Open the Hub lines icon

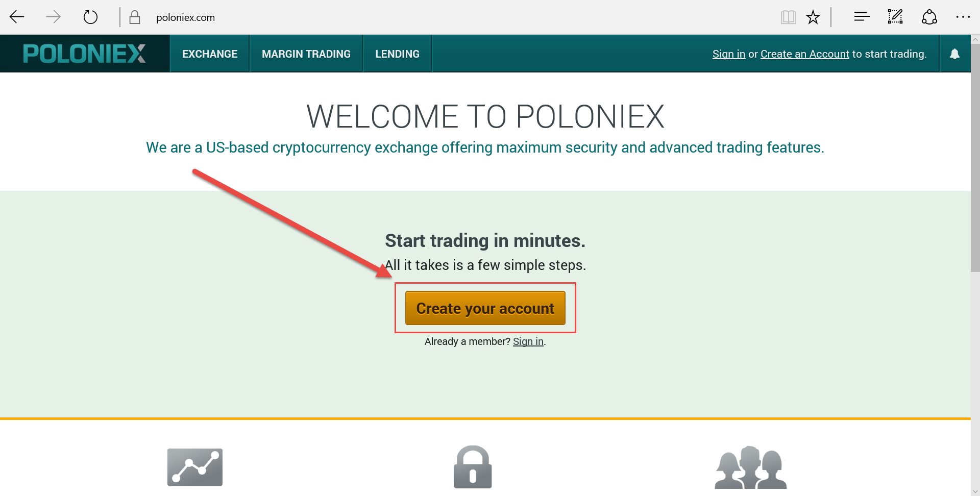point(862,17)
